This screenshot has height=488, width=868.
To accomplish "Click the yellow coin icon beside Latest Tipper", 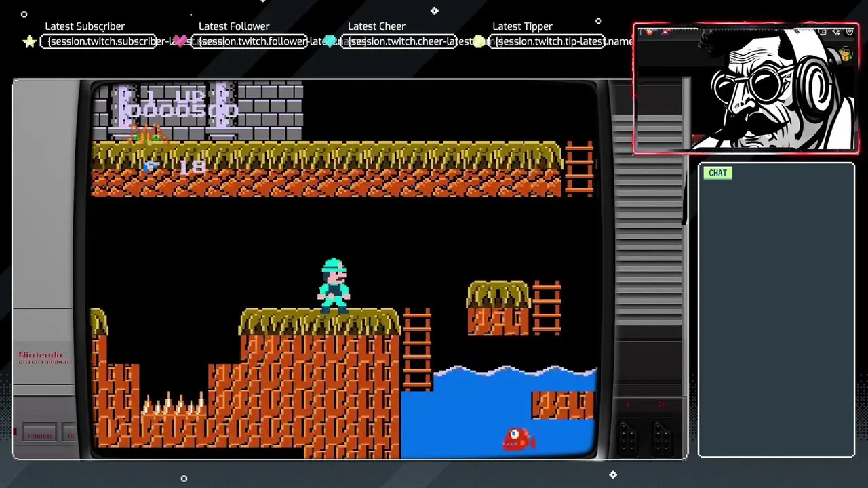I will [479, 41].
